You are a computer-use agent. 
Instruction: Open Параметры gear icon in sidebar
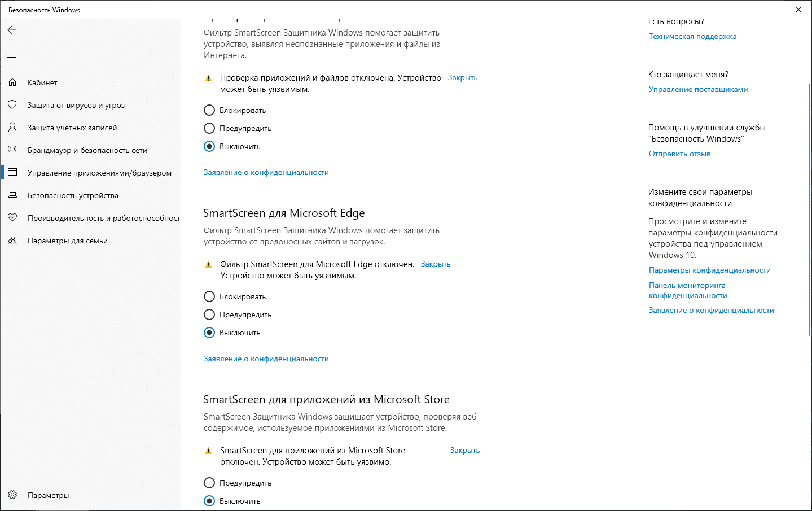coord(12,495)
